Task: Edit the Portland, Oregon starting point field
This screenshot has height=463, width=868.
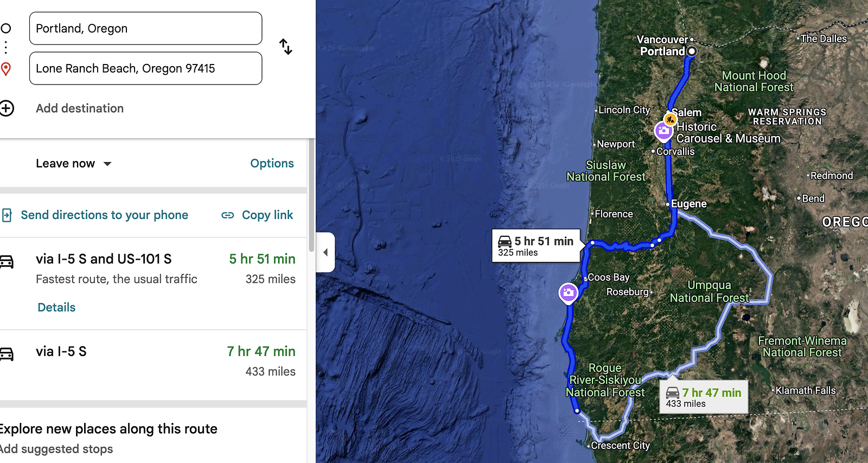Action: click(x=145, y=29)
